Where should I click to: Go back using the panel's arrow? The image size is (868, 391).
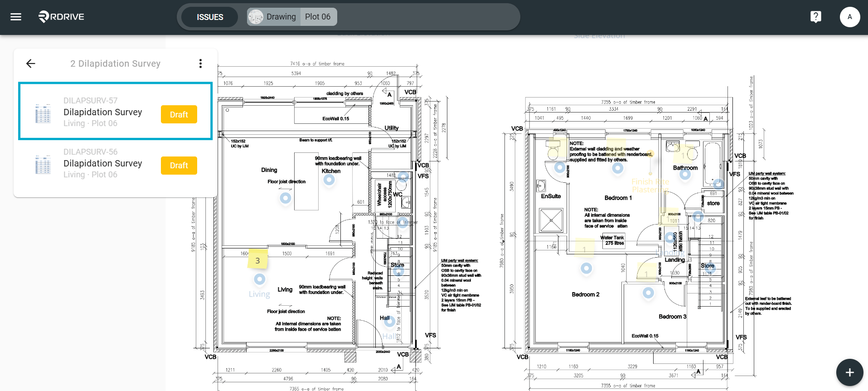coord(30,64)
